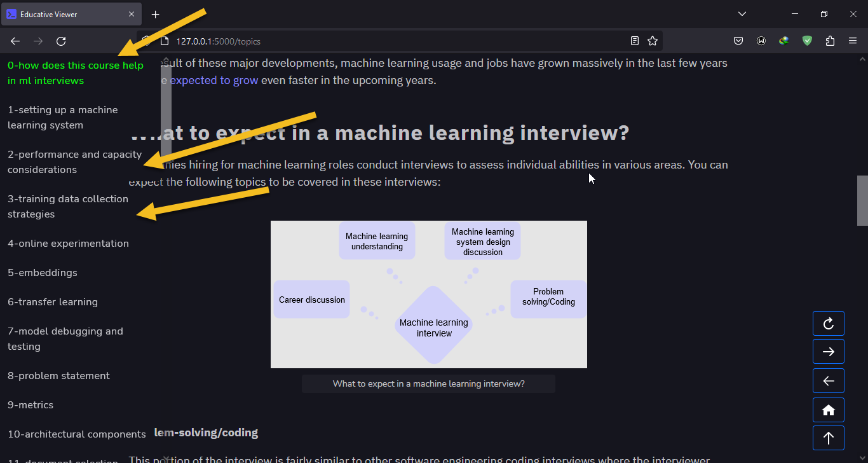Click the home floating button

[829, 410]
